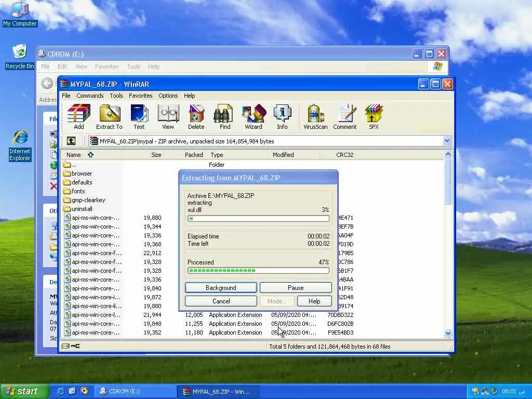Sort list by Packed column header

[185, 155]
